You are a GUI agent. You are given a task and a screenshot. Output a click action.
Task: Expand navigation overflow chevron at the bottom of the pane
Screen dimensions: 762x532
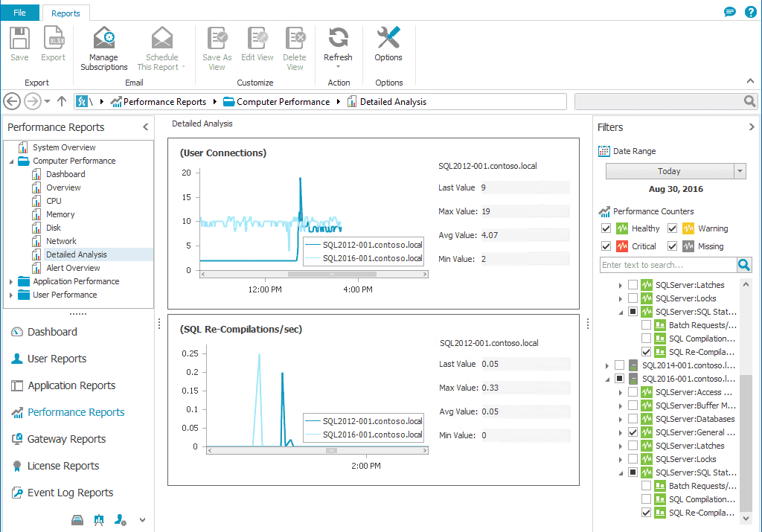pos(142,520)
